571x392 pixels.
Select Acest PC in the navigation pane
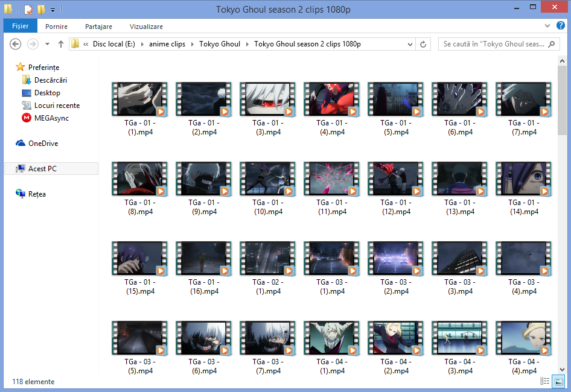point(51,168)
